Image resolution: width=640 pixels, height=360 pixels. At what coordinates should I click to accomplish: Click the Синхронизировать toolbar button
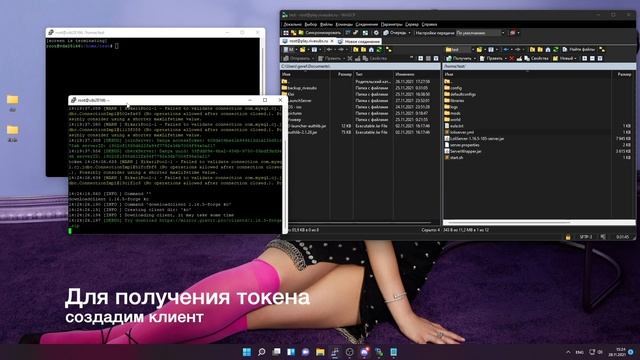pos(320,33)
